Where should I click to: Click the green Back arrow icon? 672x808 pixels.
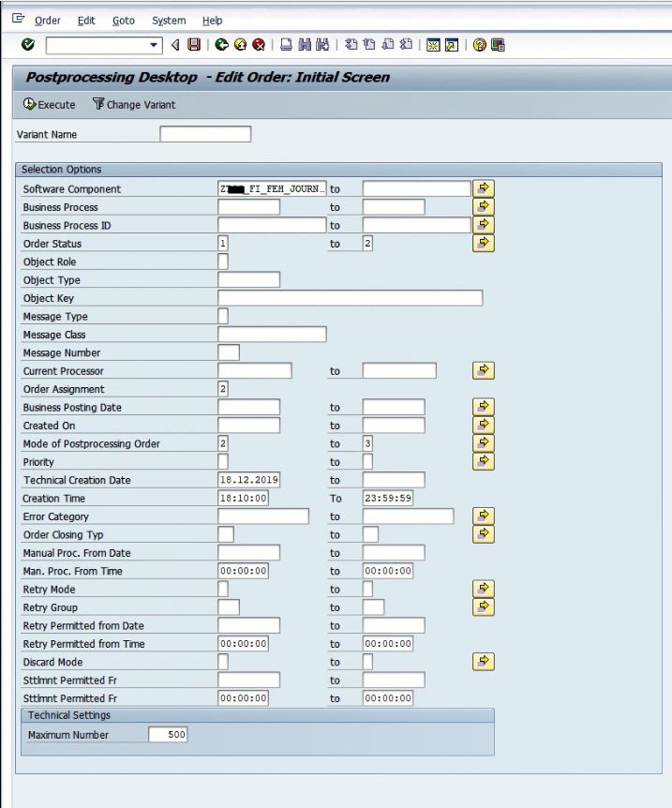click(221, 45)
